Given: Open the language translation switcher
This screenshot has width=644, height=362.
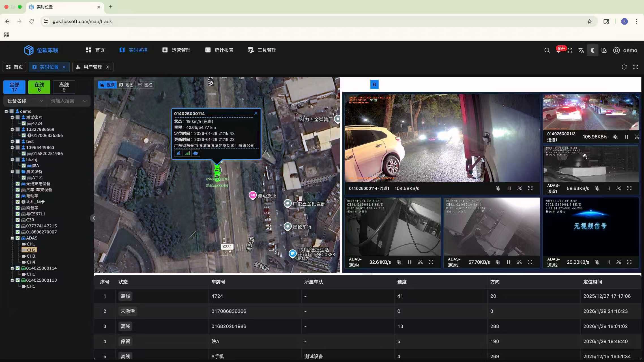Looking at the screenshot, I should coord(581,50).
